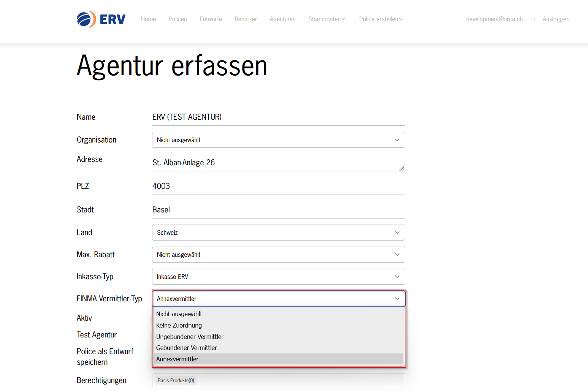Open the Max. Rabatt dropdown

[278, 255]
